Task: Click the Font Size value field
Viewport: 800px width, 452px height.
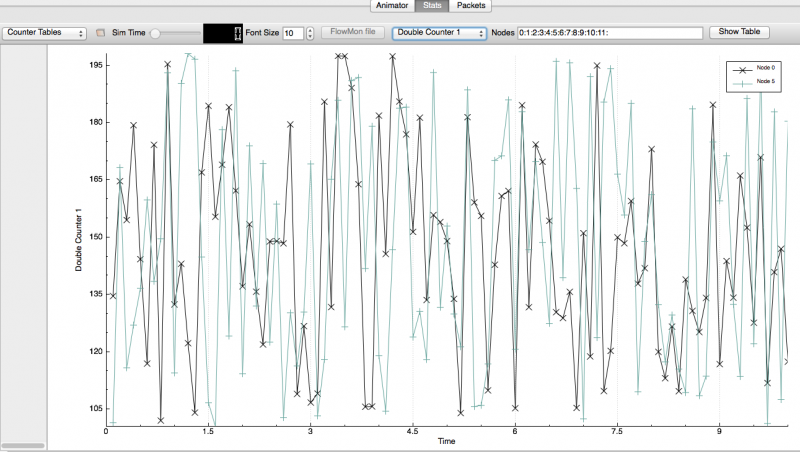Action: click(293, 33)
